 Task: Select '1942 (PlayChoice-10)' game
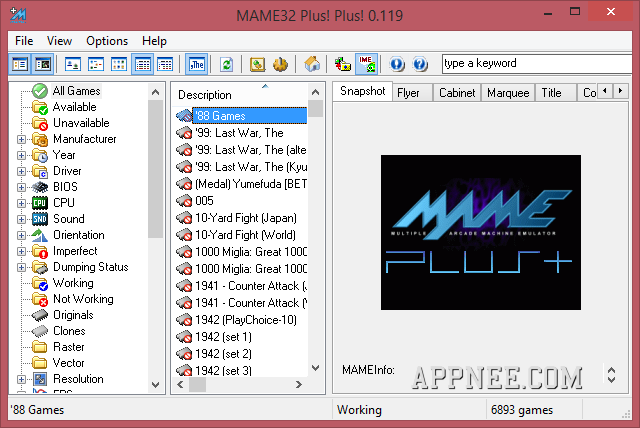[246, 320]
